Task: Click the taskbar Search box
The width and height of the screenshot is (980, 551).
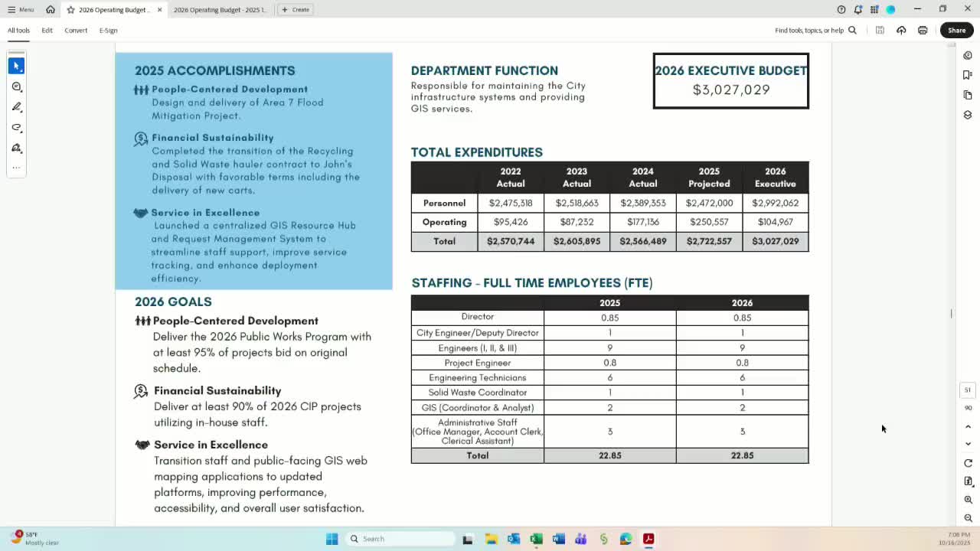Action: [399, 539]
